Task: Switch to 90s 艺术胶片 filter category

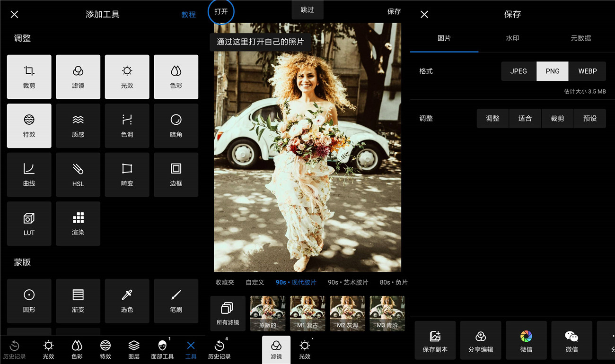Action: pyautogui.click(x=348, y=282)
